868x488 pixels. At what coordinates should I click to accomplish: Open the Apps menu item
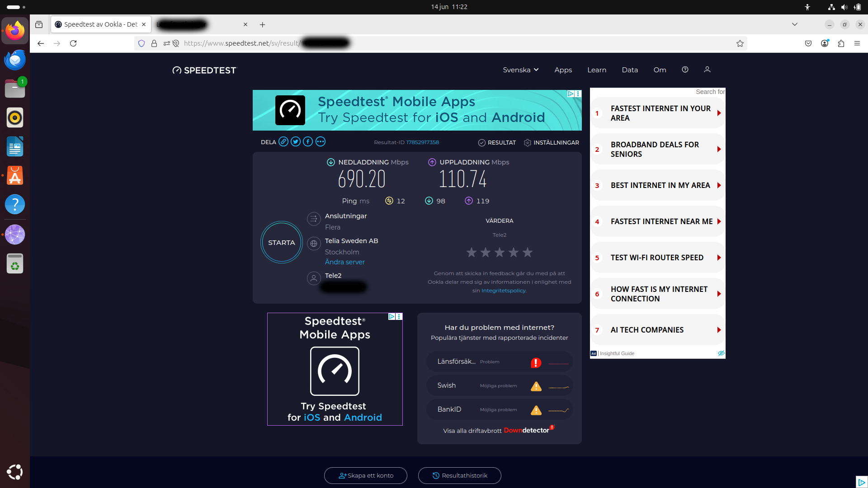point(563,70)
